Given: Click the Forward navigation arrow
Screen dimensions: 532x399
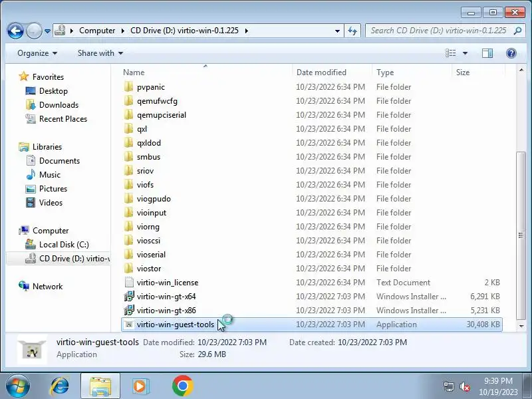Looking at the screenshot, I should 34,31.
